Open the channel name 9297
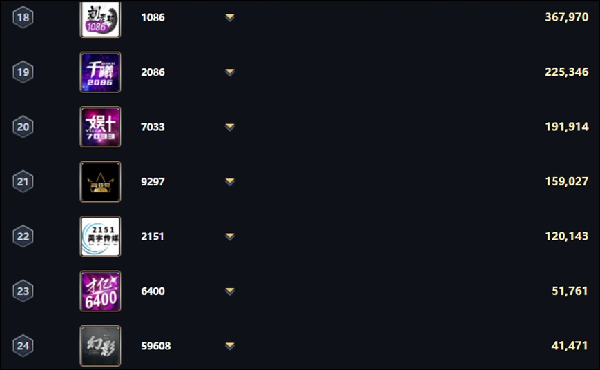Viewport: 600px width, 370px height. coord(153,181)
